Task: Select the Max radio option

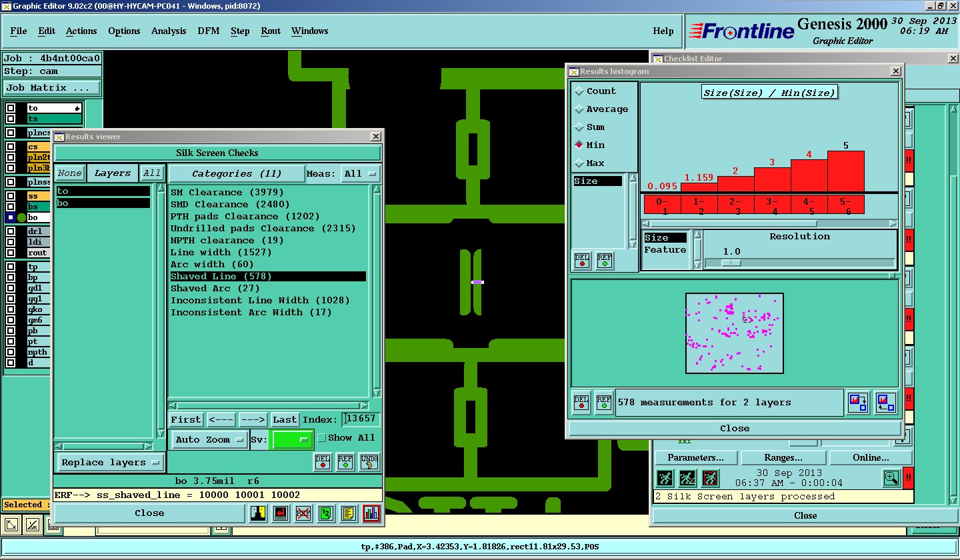Action: point(579,163)
